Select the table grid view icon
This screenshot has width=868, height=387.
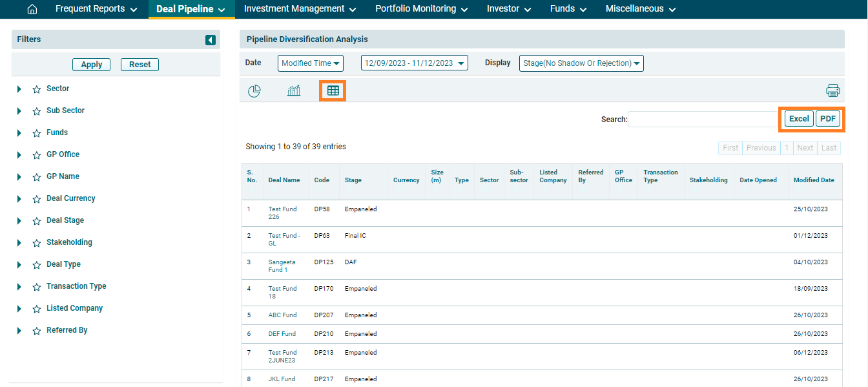coord(333,91)
